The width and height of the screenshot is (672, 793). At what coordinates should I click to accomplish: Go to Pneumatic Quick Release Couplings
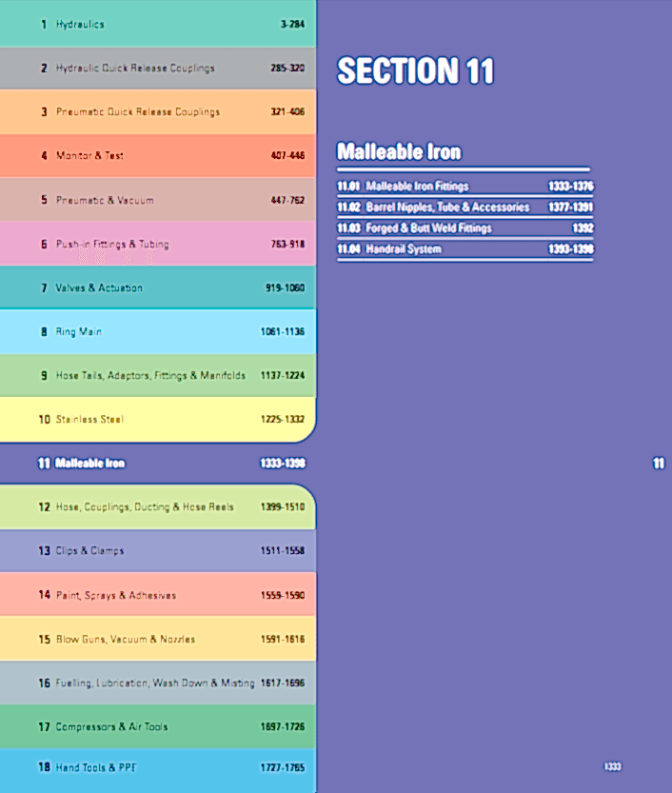click(158, 111)
